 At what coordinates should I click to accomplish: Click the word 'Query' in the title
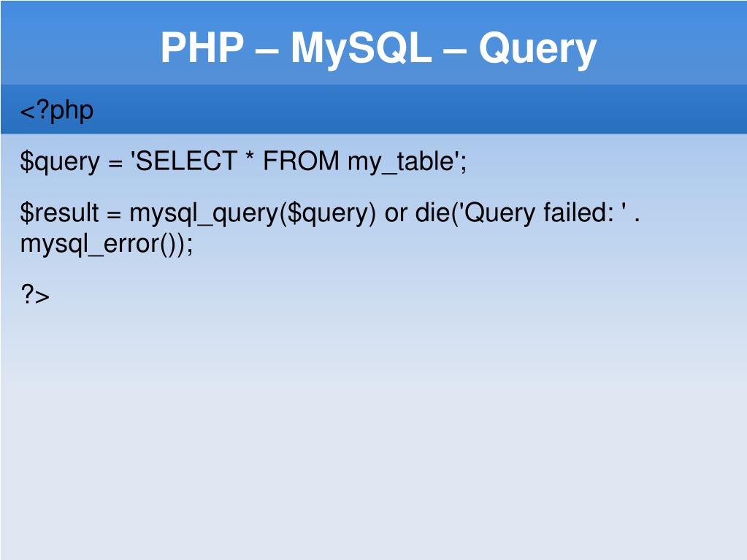click(537, 49)
